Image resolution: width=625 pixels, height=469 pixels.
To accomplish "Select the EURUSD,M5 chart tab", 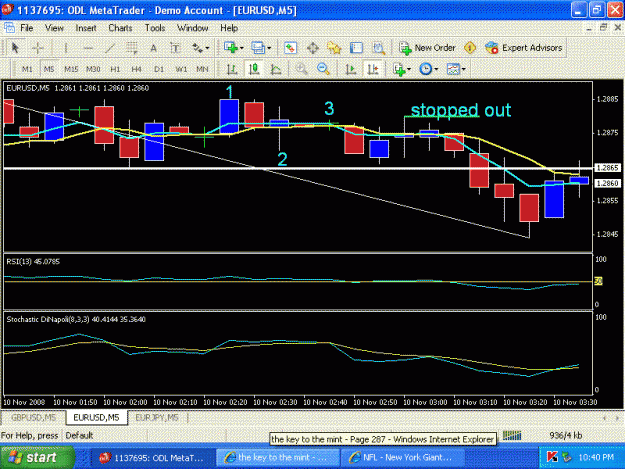I will (x=96, y=418).
